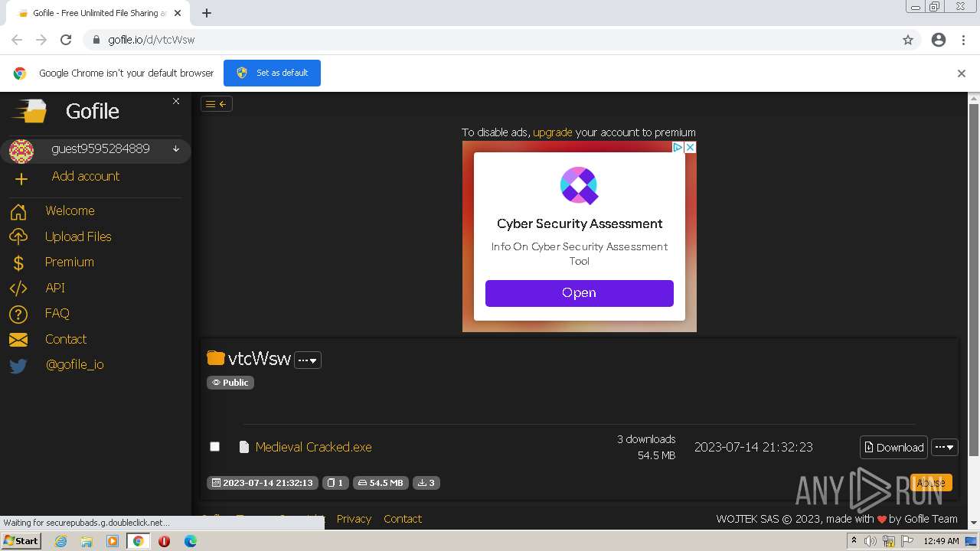Open Microsoft Edge from the taskbar
The height and width of the screenshot is (551, 980).
(191, 541)
